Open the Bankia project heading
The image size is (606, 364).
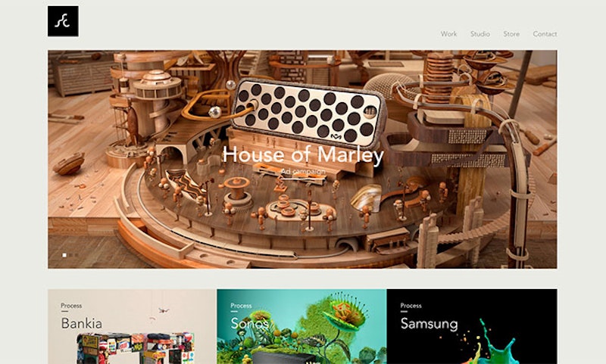tap(82, 323)
